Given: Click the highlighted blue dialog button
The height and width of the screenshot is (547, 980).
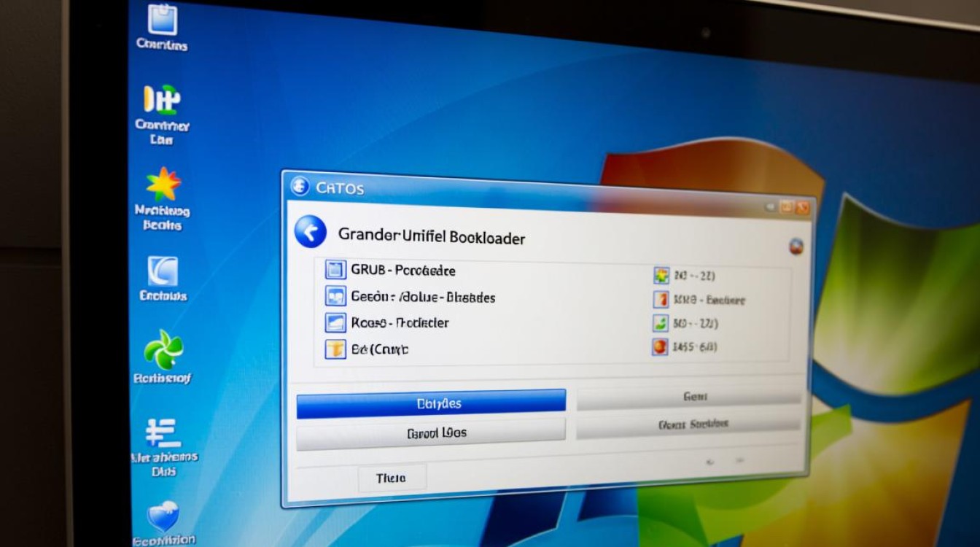Looking at the screenshot, I should 431,403.
